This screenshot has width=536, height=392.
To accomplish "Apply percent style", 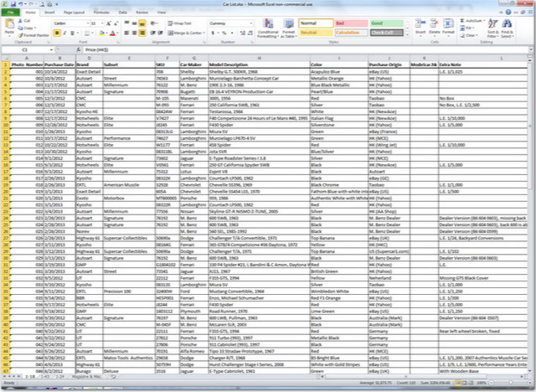I will tap(224, 33).
